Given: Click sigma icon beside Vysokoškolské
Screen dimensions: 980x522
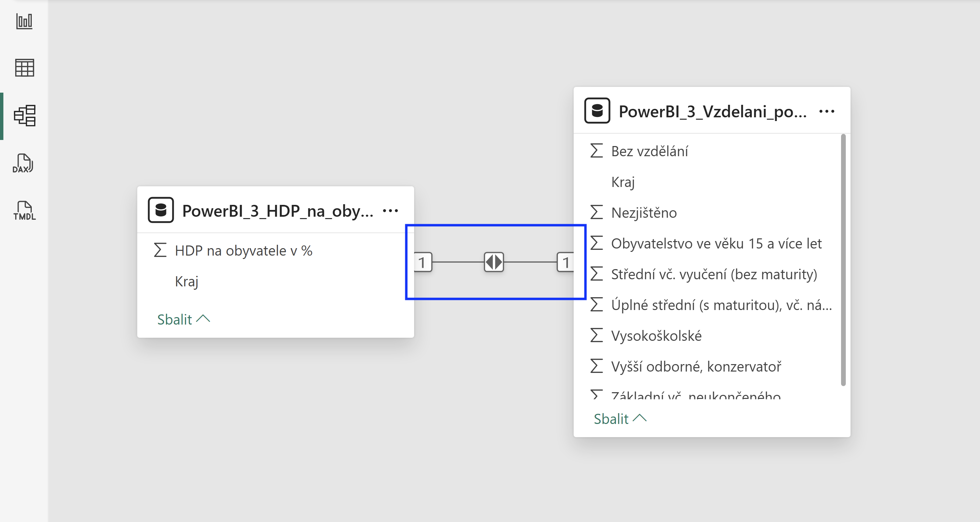Looking at the screenshot, I should point(597,335).
